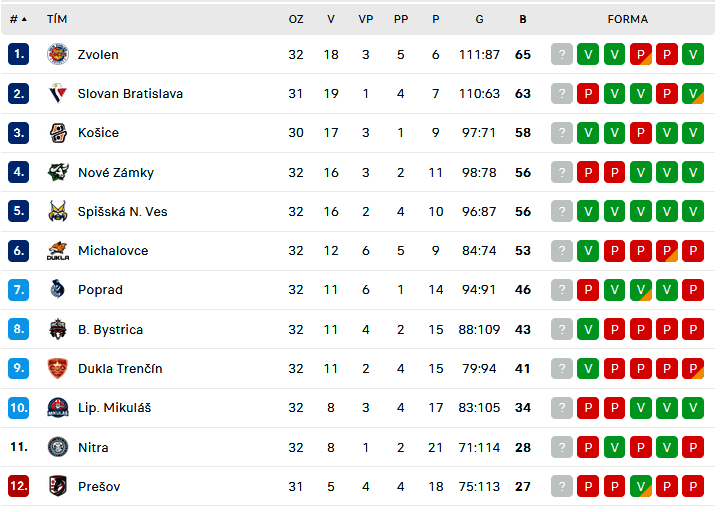Viewport: 725px width, 512px height.
Task: Sort by the B points column header
Action: pos(522,19)
